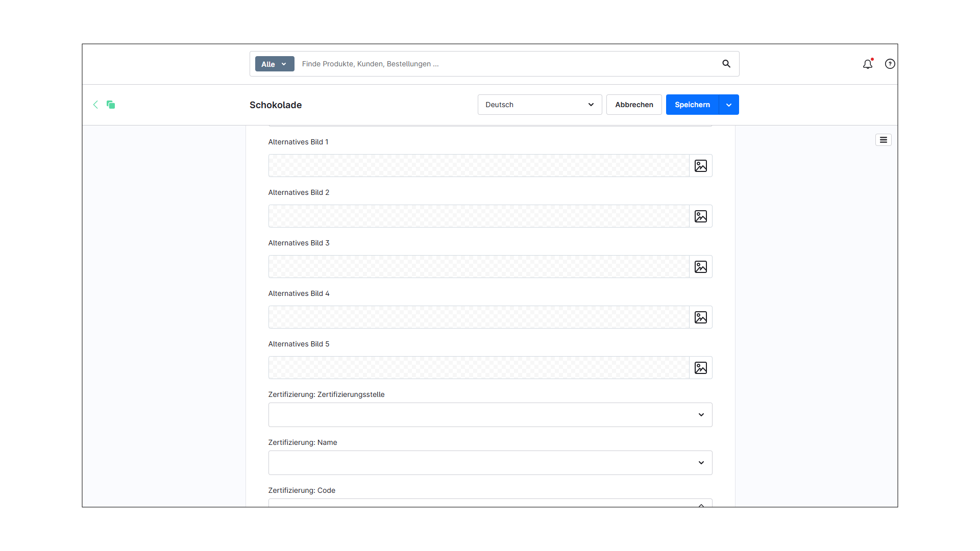
Task: Click the Abbrechen button
Action: 634,105
